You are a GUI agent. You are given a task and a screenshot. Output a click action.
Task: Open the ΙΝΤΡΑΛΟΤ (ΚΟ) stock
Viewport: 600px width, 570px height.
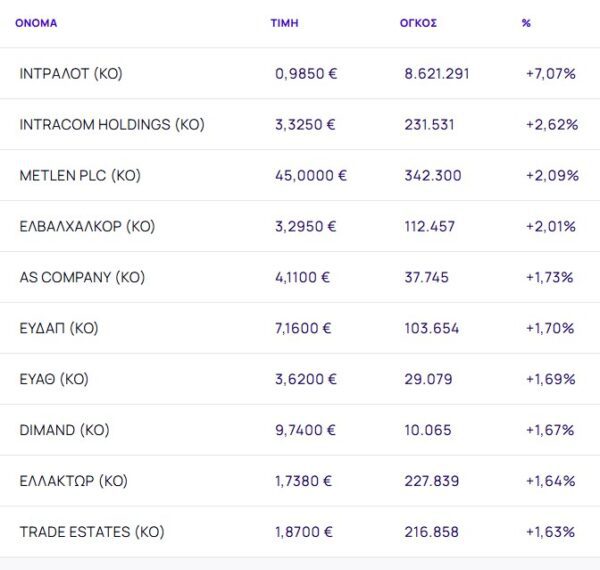(71, 74)
